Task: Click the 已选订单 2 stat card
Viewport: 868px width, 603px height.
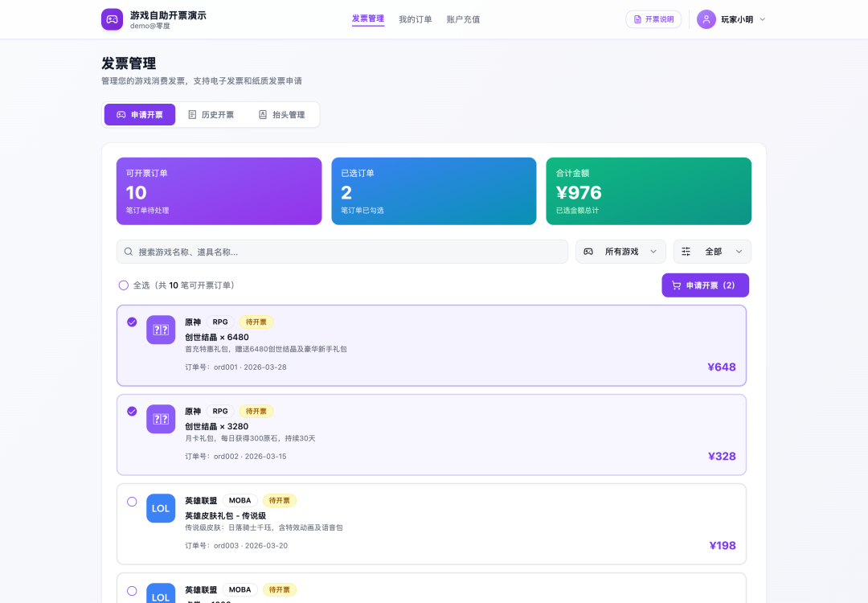Action: click(434, 191)
